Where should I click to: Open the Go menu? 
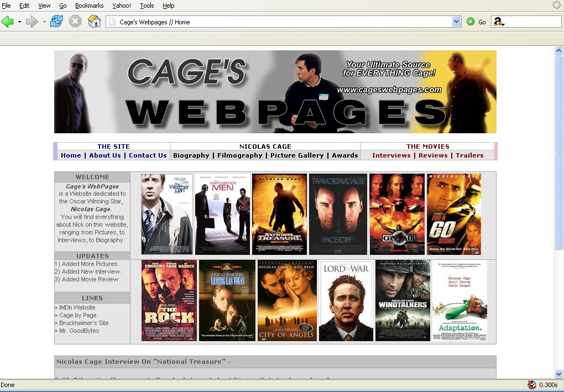(63, 6)
